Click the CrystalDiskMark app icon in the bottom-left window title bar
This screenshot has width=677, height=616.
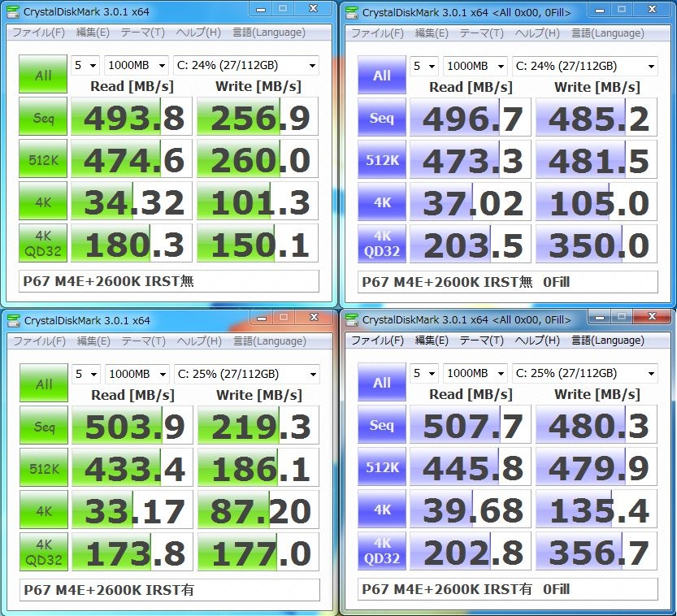pos(14,320)
